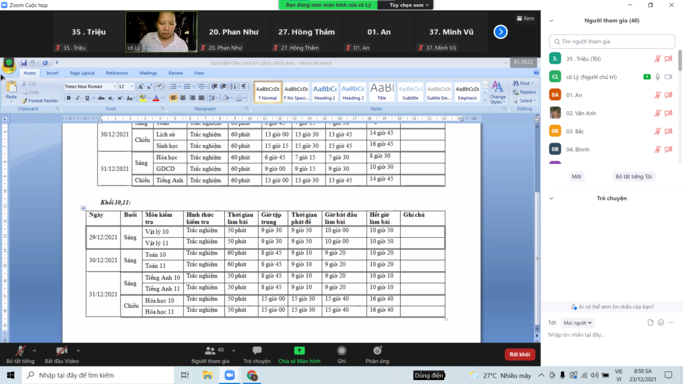Apply Heading 1 style in Word gallery
The height and width of the screenshot is (384, 683).
coord(325,92)
